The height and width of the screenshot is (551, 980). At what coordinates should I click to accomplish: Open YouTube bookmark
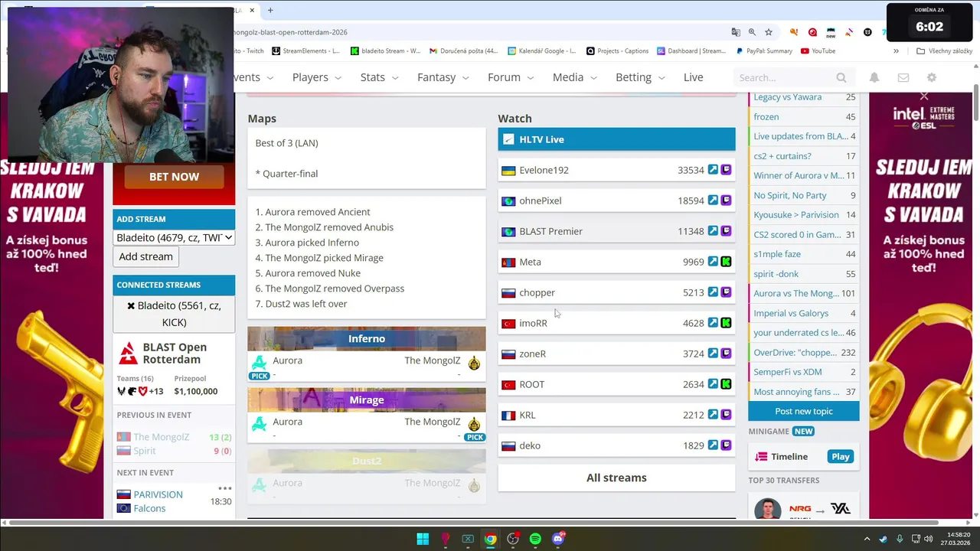click(818, 51)
